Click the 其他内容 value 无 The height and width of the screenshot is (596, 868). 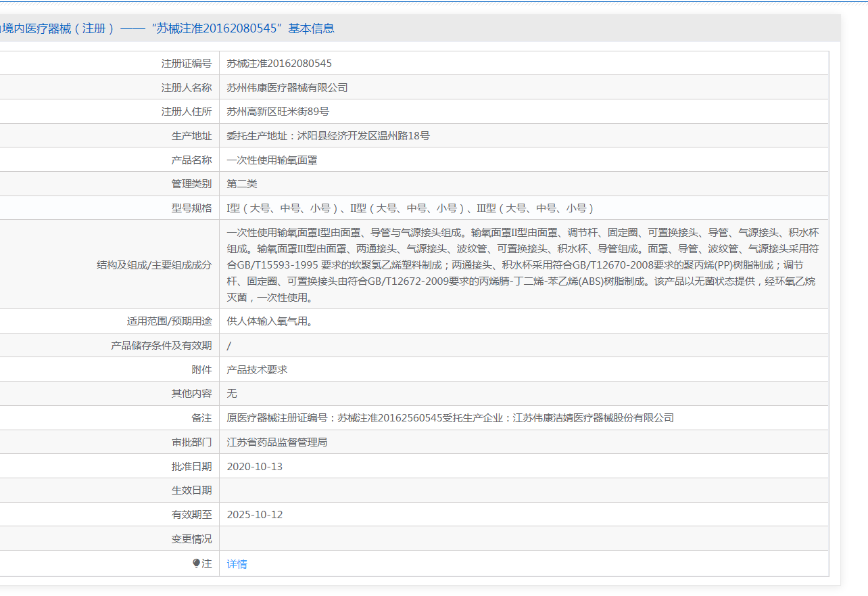[x=232, y=394]
